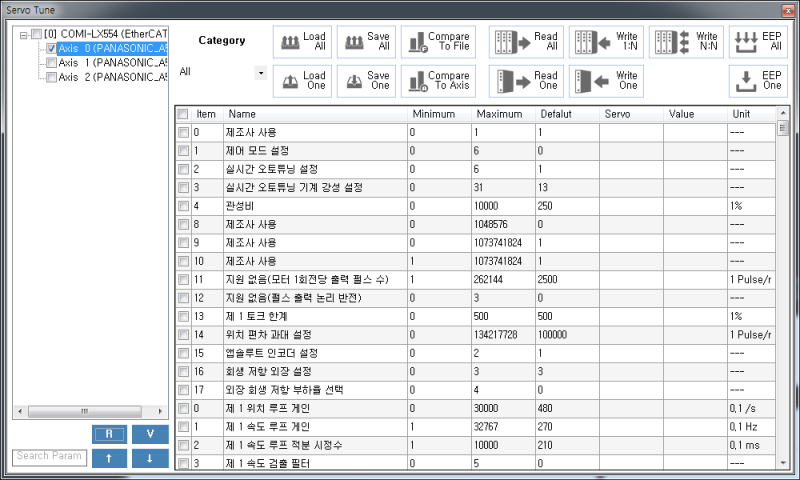This screenshot has width=800, height=480.
Task: Click the Search Param input field
Action: (x=49, y=457)
